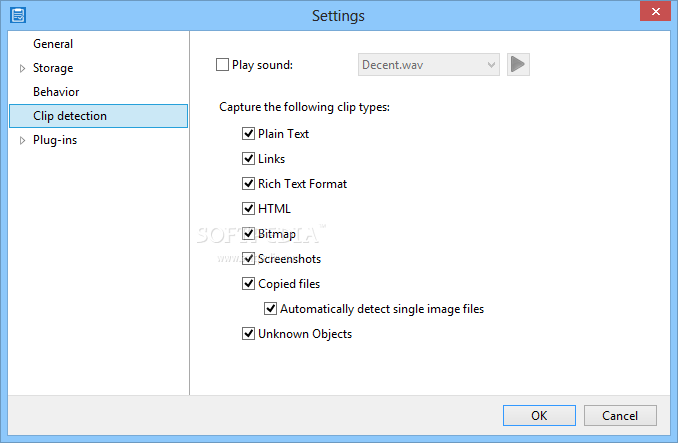Uncheck the Plain Text clip type
This screenshot has width=678, height=443.
(x=248, y=134)
